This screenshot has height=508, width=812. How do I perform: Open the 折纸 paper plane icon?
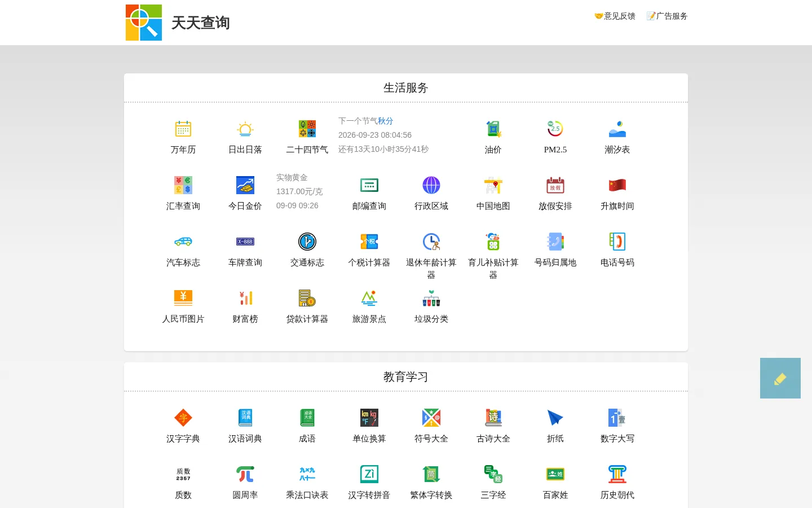[555, 418]
